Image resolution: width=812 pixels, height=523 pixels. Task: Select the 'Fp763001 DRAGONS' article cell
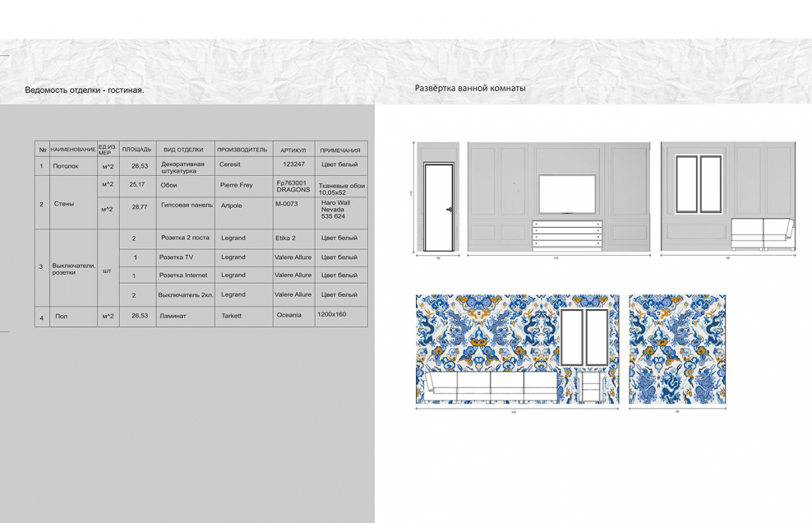[293, 186]
